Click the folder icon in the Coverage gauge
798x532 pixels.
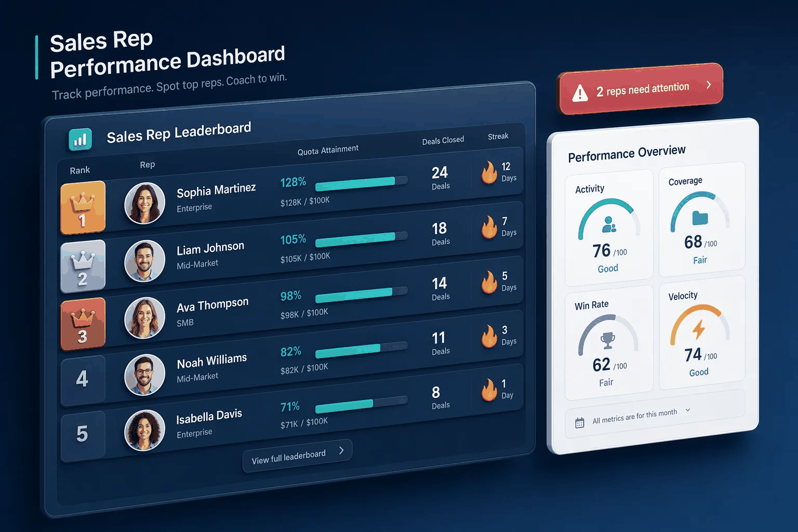(x=700, y=218)
